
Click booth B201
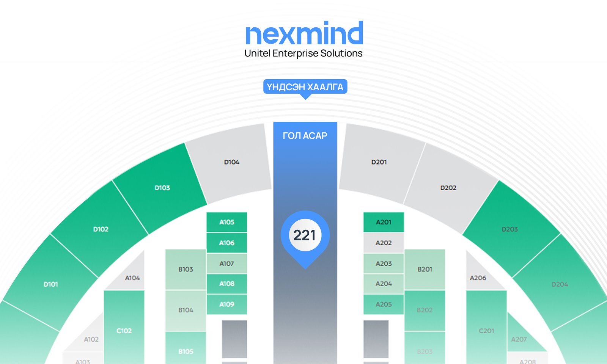(425, 270)
